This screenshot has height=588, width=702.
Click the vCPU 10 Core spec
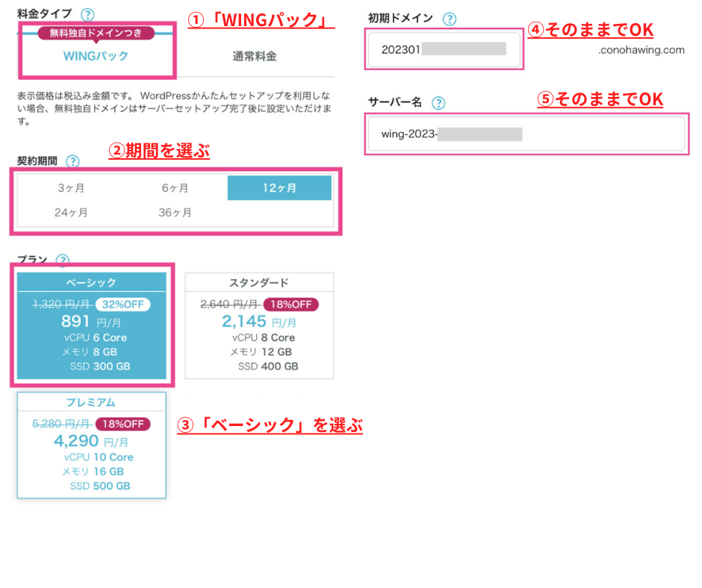[99, 457]
